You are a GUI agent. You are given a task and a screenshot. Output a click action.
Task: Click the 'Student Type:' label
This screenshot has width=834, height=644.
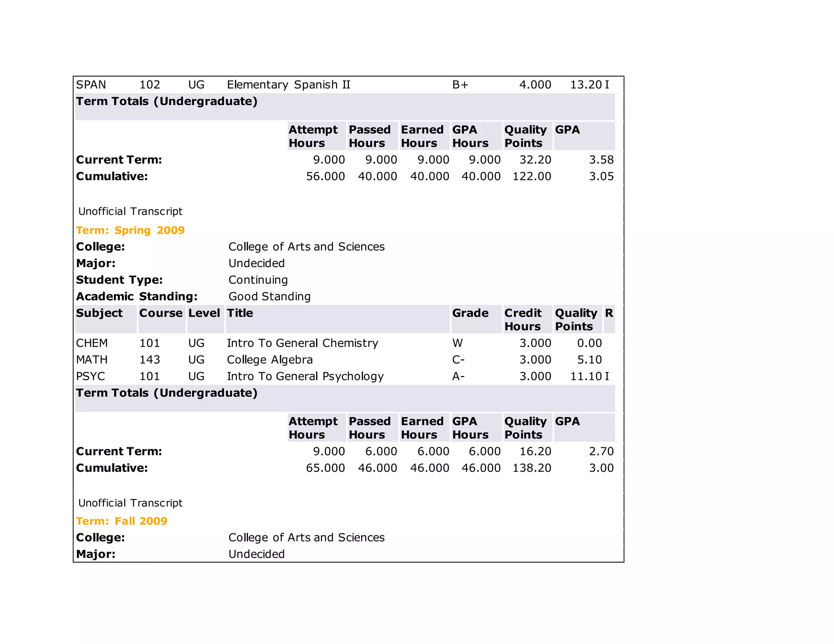click(x=119, y=280)
